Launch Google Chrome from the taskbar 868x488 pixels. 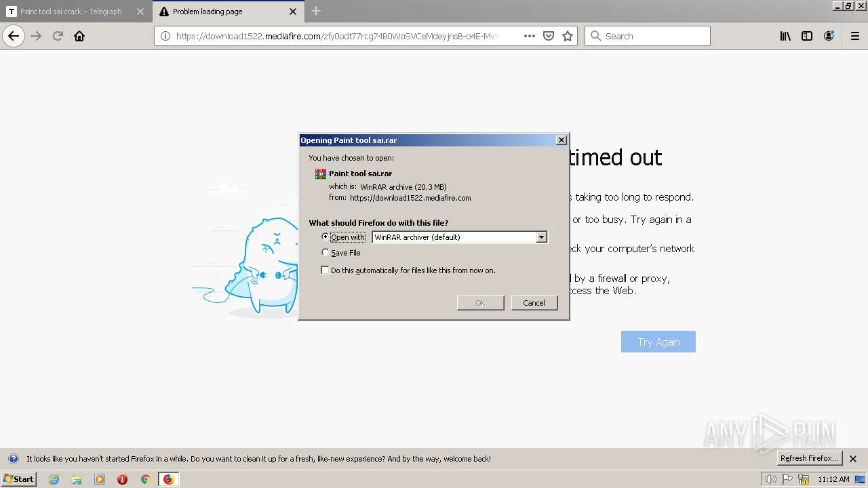pos(145,479)
